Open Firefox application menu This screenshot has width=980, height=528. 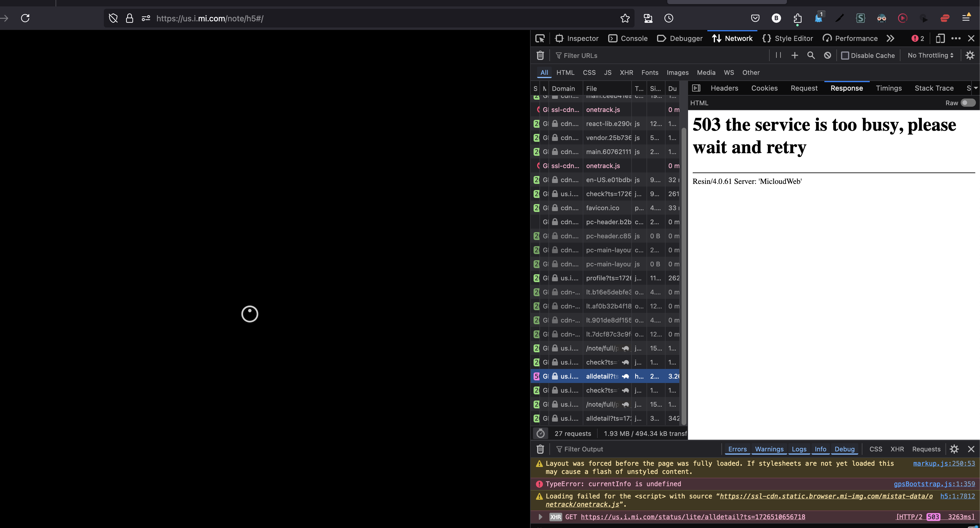coord(966,18)
